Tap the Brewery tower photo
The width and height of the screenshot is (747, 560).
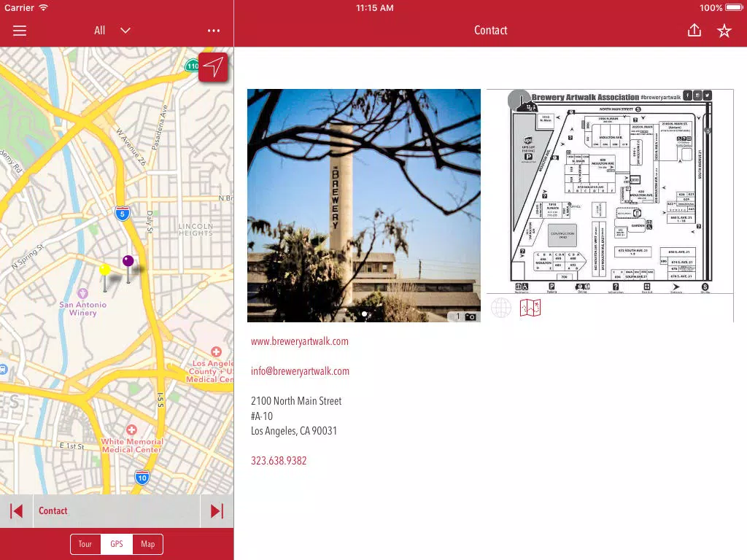[364, 205]
